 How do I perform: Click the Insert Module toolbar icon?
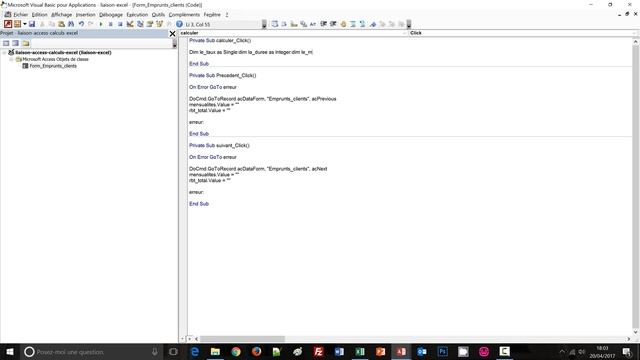pyautogui.click(x=18, y=24)
